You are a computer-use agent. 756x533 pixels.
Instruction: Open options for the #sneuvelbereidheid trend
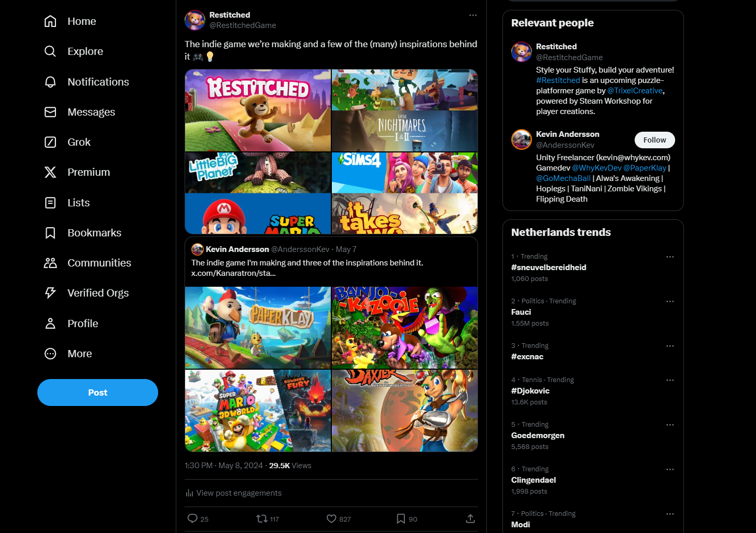pyautogui.click(x=670, y=257)
